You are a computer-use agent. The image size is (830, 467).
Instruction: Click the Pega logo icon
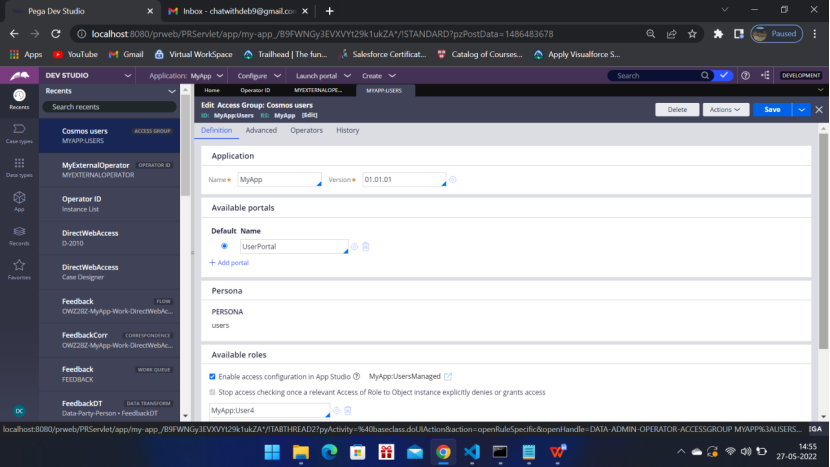pyautogui.click(x=20, y=76)
